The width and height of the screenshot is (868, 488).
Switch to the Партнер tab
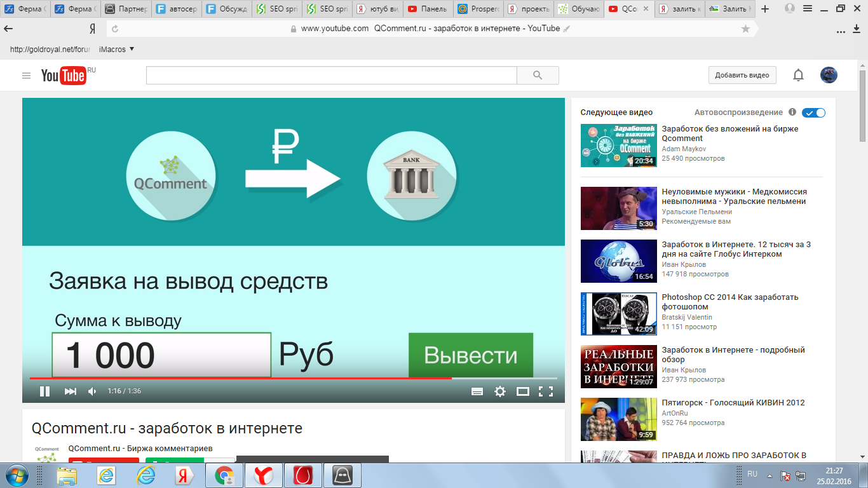pos(125,9)
